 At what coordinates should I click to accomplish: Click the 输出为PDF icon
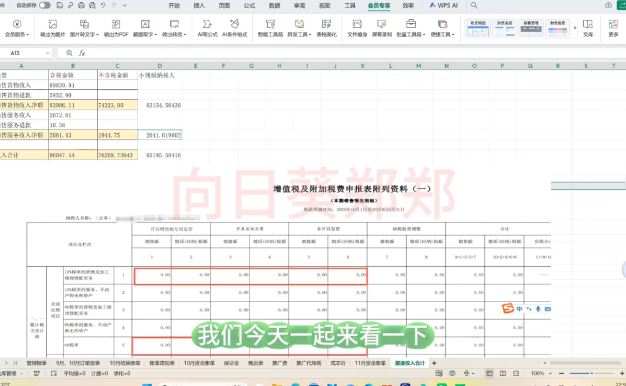click(116, 28)
